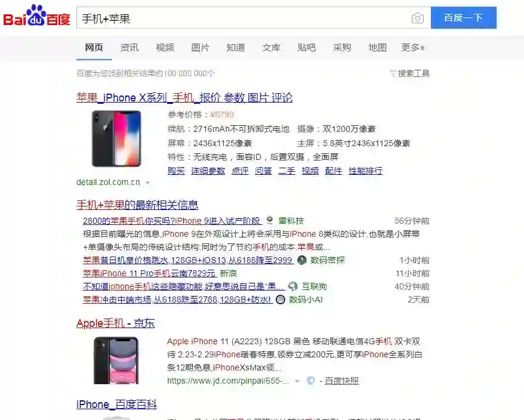Select the 地图 tab
Image resolution: width=524 pixels, height=420 pixels.
[x=377, y=48]
